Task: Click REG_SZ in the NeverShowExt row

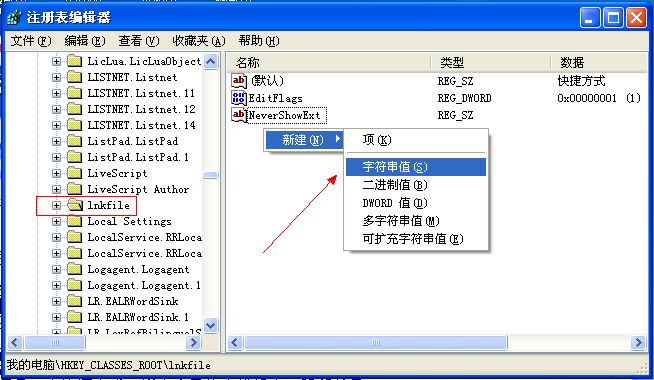Action: (455, 115)
